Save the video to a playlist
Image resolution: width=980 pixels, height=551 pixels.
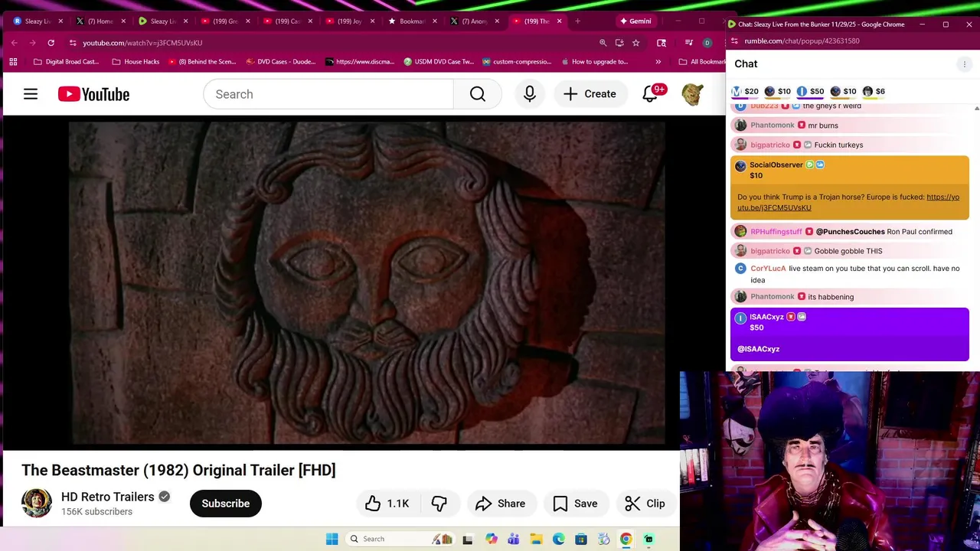(575, 504)
